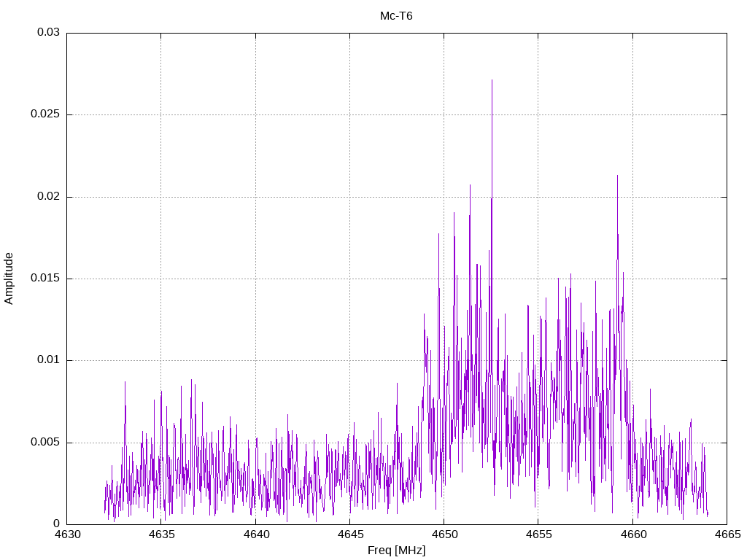Select the 0.015 amplitude tick label
Image resolution: width=747 pixels, height=560 pixels.
coord(45,279)
